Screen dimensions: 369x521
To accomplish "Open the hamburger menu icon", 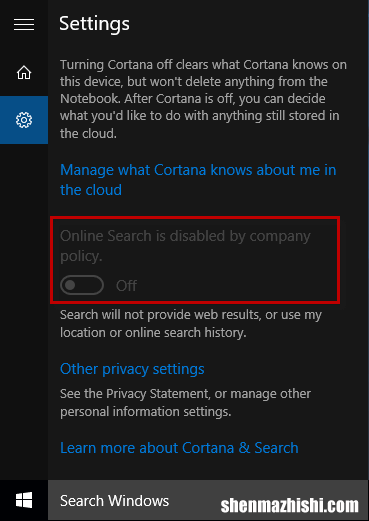I will tap(24, 24).
